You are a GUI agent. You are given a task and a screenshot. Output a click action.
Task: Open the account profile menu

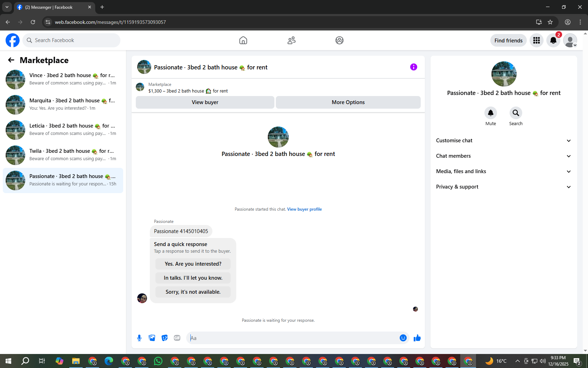pos(570,40)
